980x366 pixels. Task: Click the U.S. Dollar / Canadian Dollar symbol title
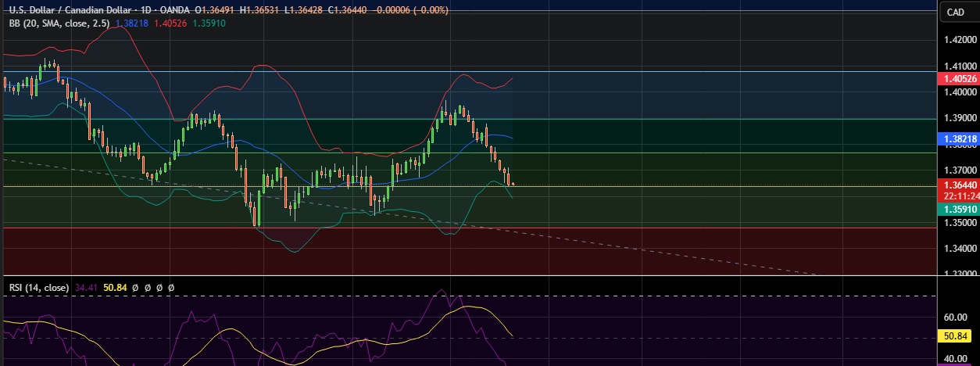(73, 11)
